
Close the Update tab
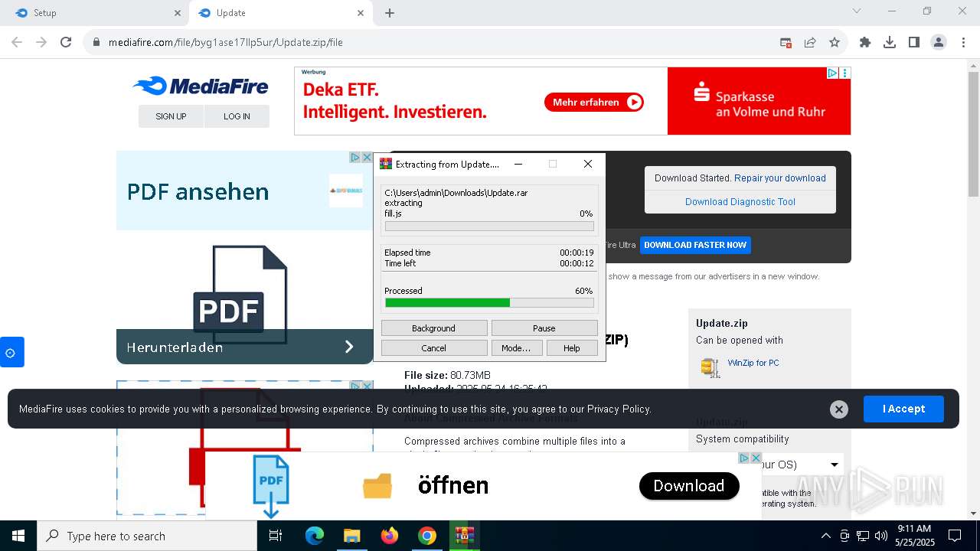[x=361, y=13]
